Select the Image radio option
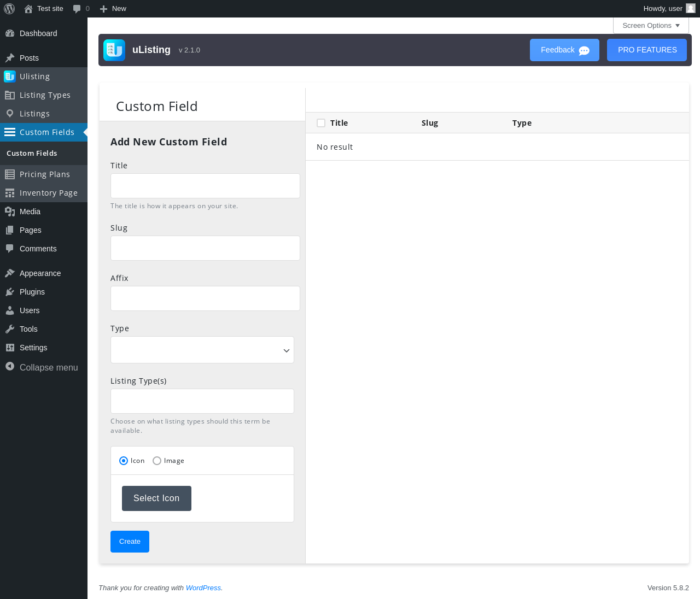Image resolution: width=700 pixels, height=599 pixels. (157, 461)
